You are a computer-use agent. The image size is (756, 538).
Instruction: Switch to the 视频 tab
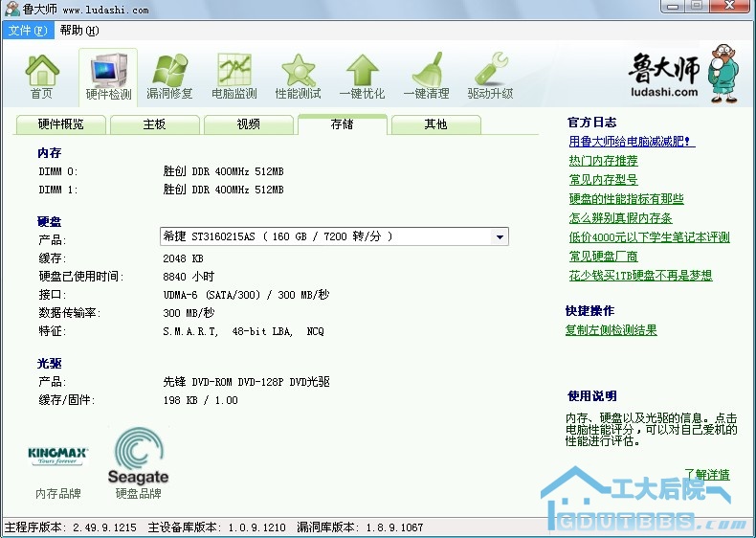pyautogui.click(x=248, y=124)
